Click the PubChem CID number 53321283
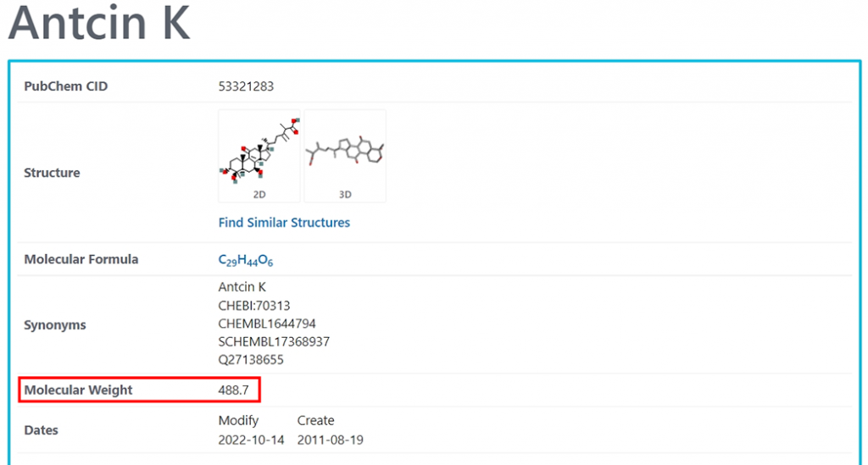The width and height of the screenshot is (868, 465). (x=246, y=86)
